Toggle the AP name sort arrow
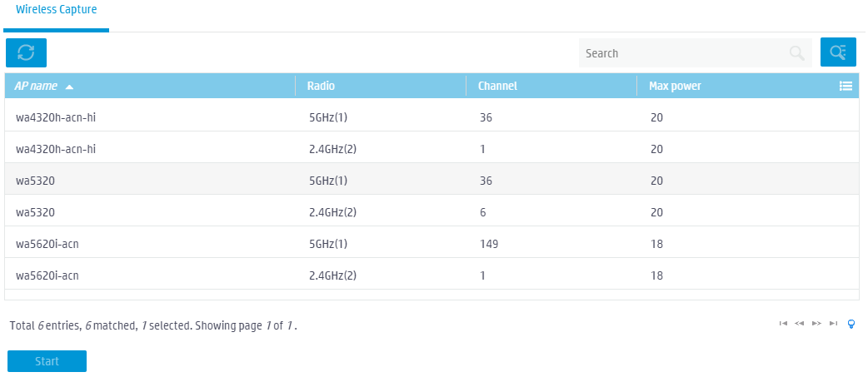Screen dimensions: 868x377 tap(69, 87)
